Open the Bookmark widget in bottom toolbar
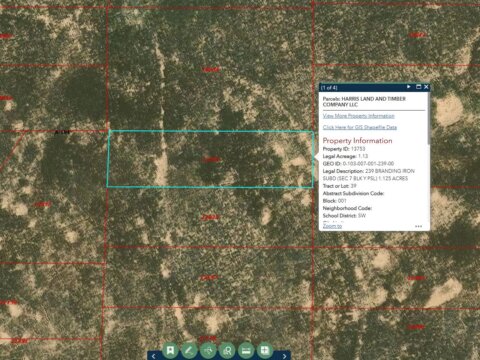The width and height of the screenshot is (480, 360). point(170,350)
